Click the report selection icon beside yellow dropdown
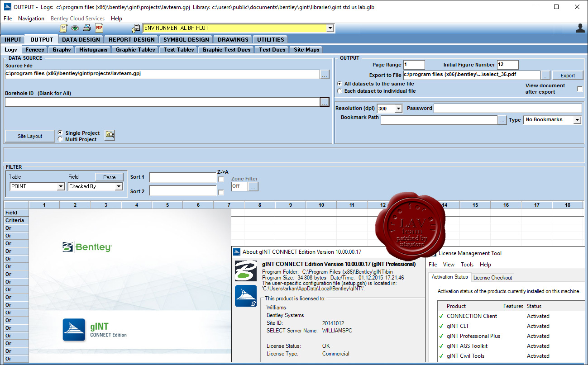This screenshot has height=365, width=588. (x=136, y=28)
